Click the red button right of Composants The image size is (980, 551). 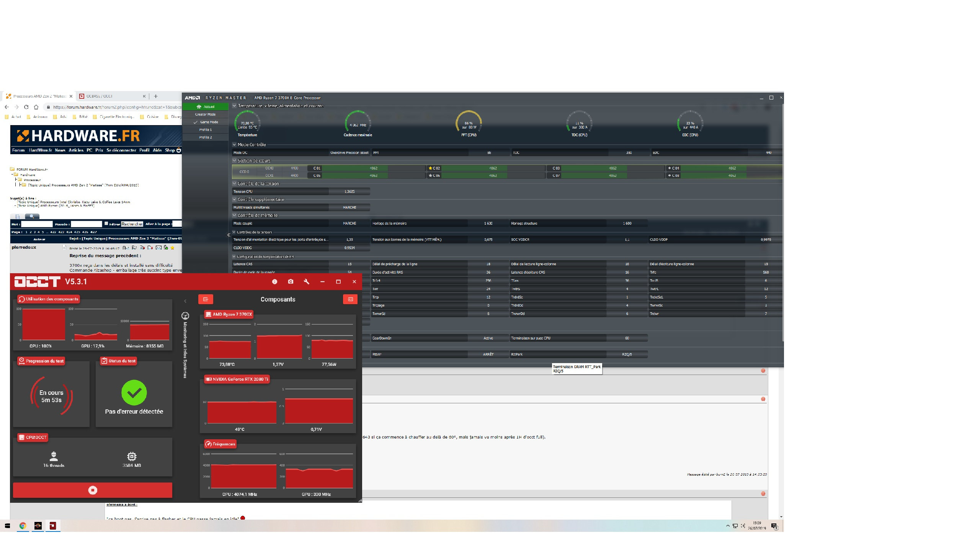(x=350, y=299)
